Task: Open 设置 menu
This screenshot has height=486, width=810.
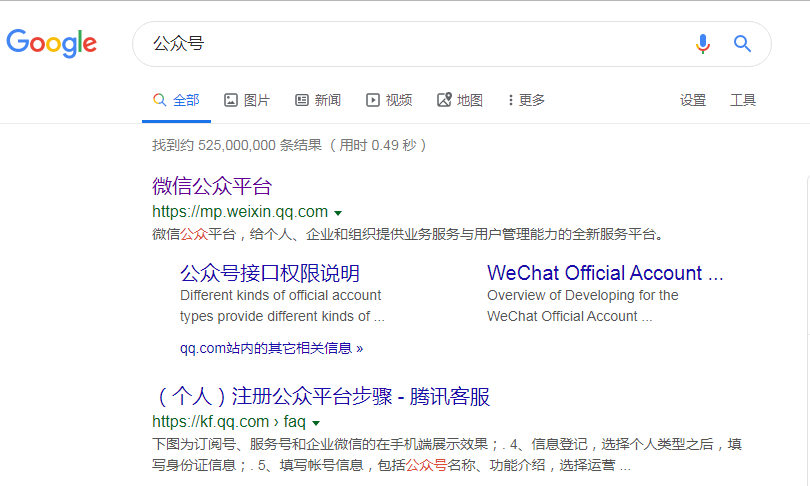Action: (x=693, y=100)
